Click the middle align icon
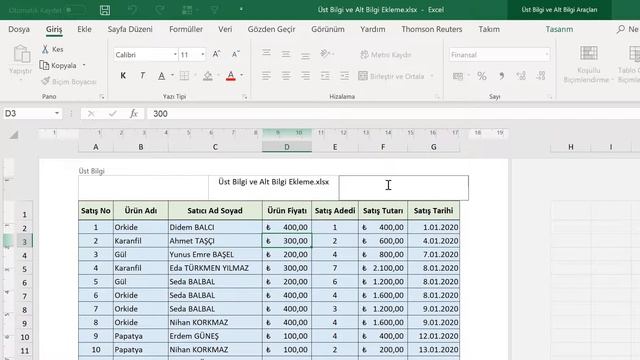 click(x=286, y=54)
